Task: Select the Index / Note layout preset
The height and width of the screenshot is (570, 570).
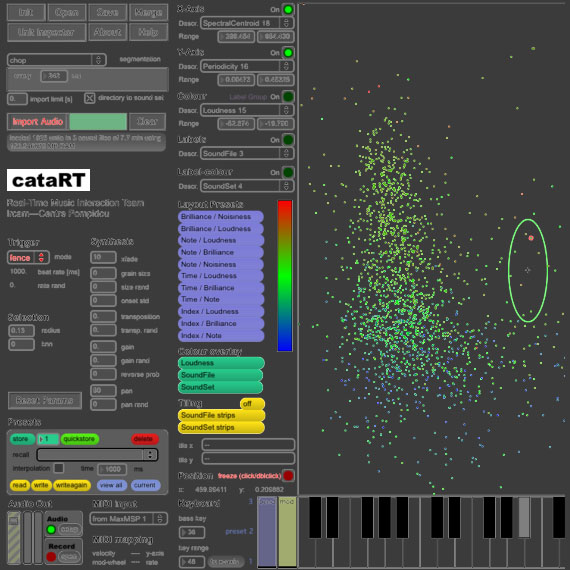Action: [x=221, y=336]
